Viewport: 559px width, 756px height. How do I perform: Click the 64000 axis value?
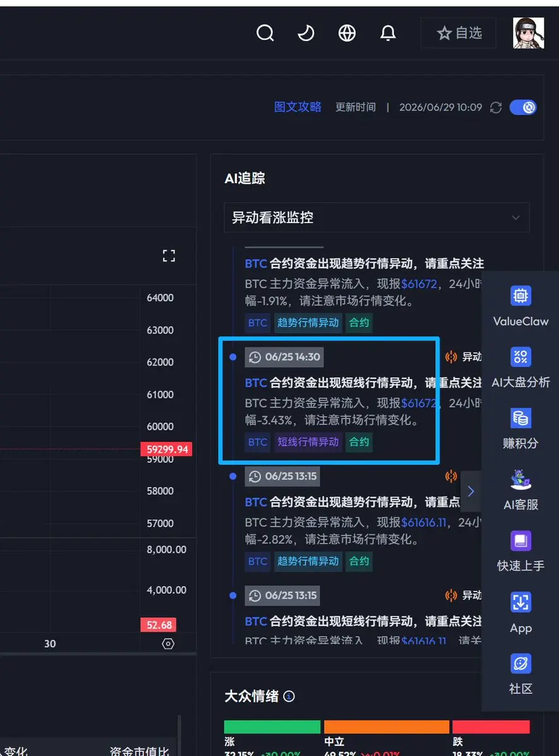[160, 297]
